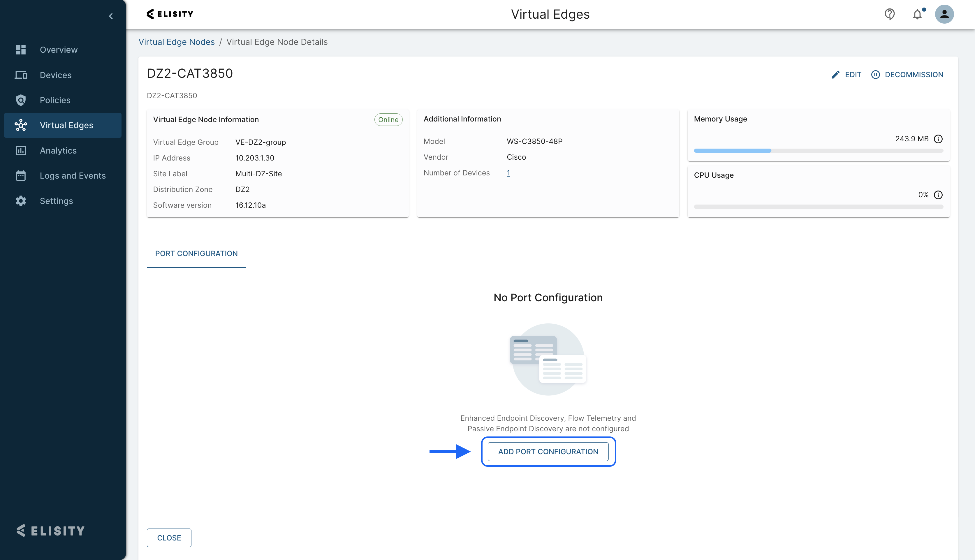Collapse the sidebar with the chevron arrow
Viewport: 975px width, 560px height.
[x=111, y=16]
